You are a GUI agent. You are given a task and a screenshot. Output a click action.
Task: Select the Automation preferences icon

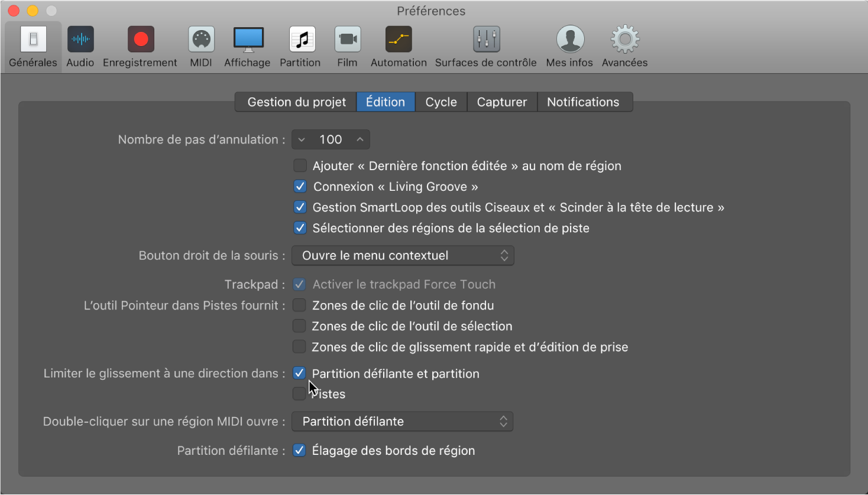(399, 40)
